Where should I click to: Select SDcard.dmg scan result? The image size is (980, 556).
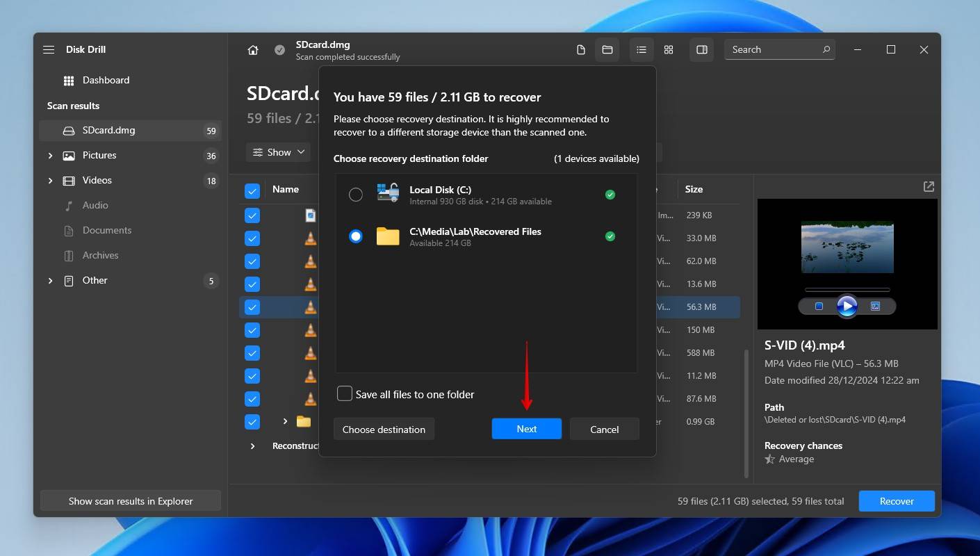[131, 131]
